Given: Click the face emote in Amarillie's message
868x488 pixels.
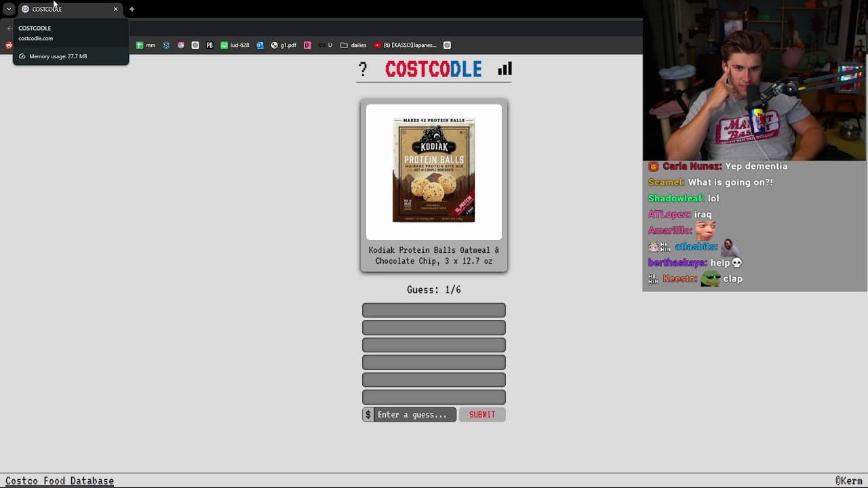Looking at the screenshot, I should tap(705, 230).
